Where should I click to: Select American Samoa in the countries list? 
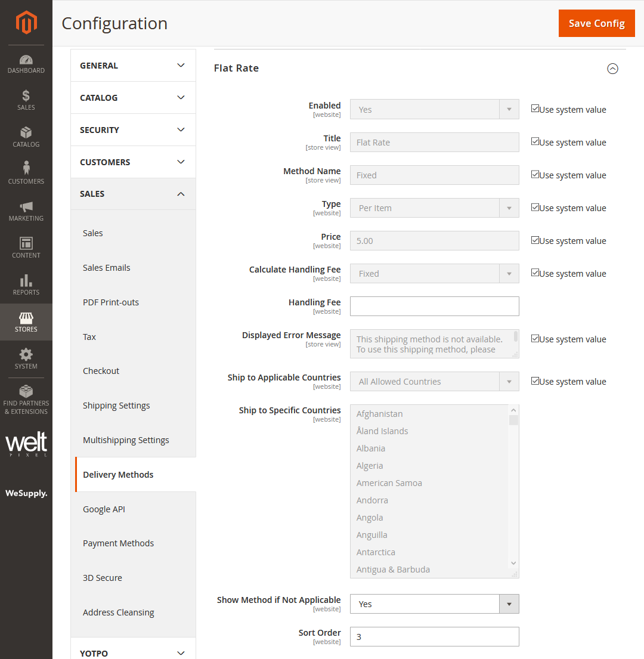point(429,483)
